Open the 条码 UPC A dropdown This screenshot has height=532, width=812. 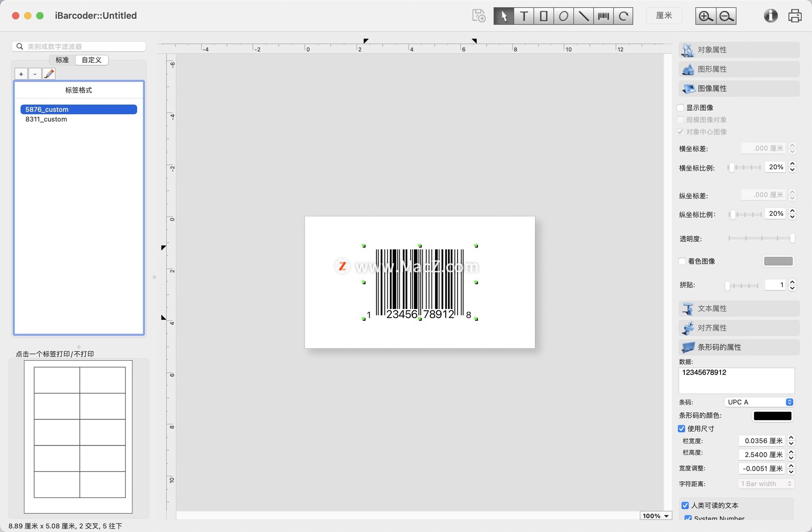pyautogui.click(x=759, y=402)
